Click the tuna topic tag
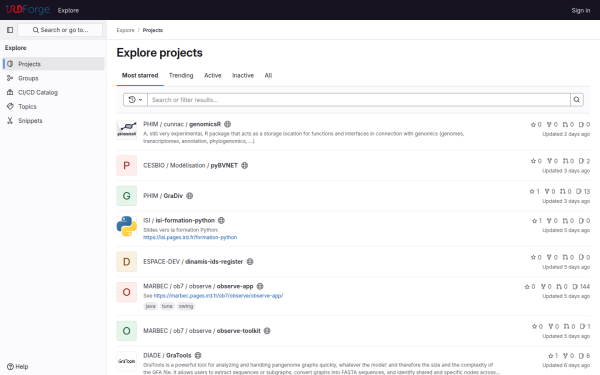 (167, 306)
